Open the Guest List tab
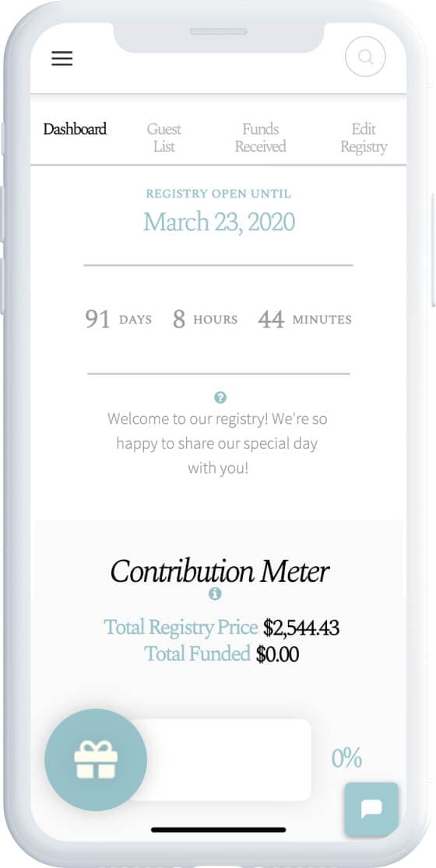 click(x=164, y=138)
